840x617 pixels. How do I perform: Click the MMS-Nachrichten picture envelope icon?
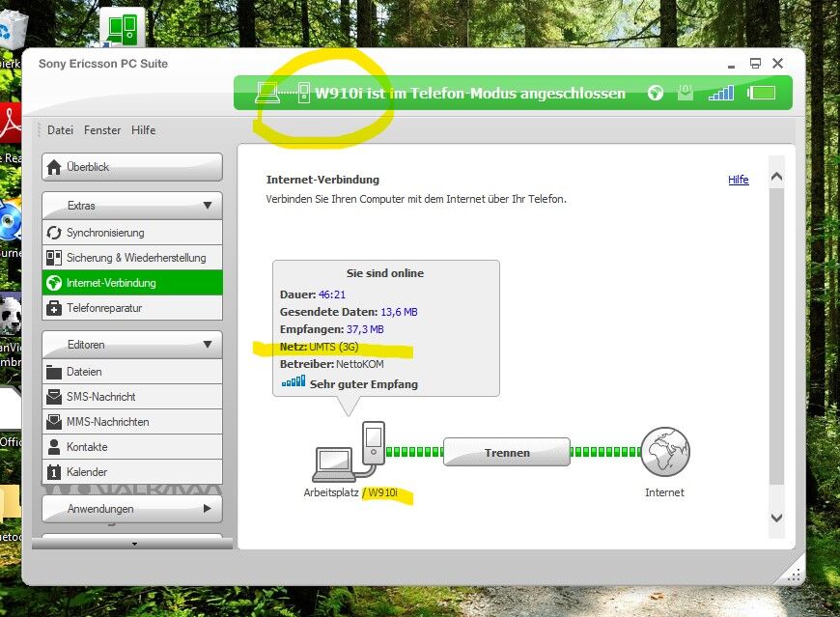[x=53, y=422]
